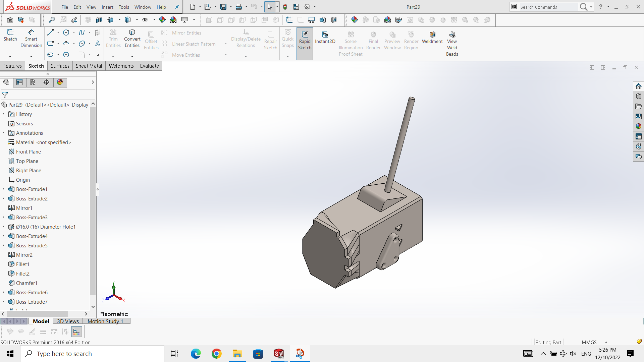Image resolution: width=644 pixels, height=362 pixels.
Task: Expand the Boss-Extrude1 feature
Action: 3,189
